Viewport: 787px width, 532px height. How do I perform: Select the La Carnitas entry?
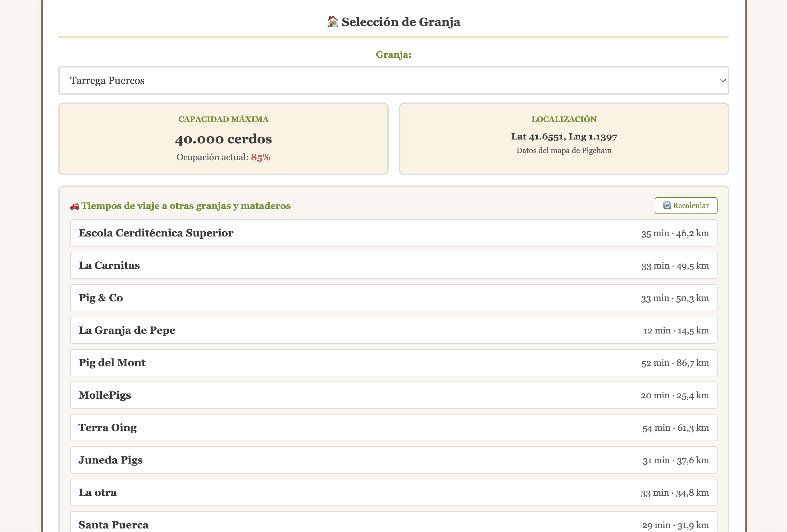[393, 265]
